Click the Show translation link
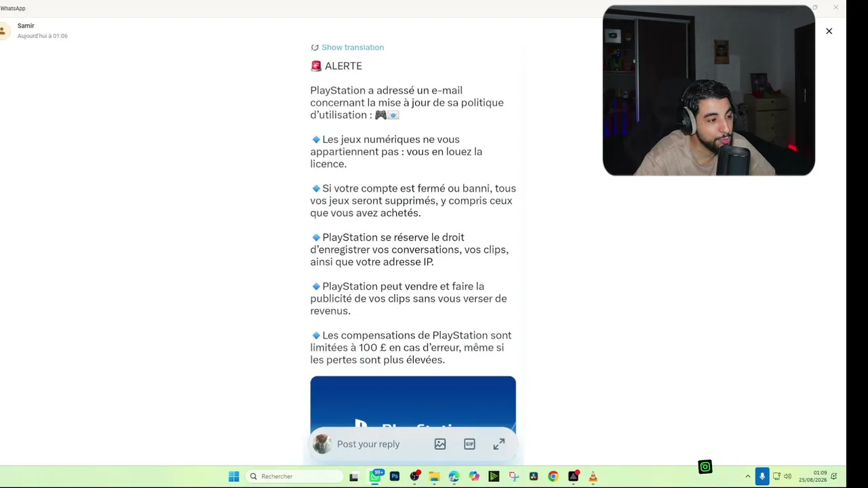This screenshot has width=868, height=488. coord(353,47)
